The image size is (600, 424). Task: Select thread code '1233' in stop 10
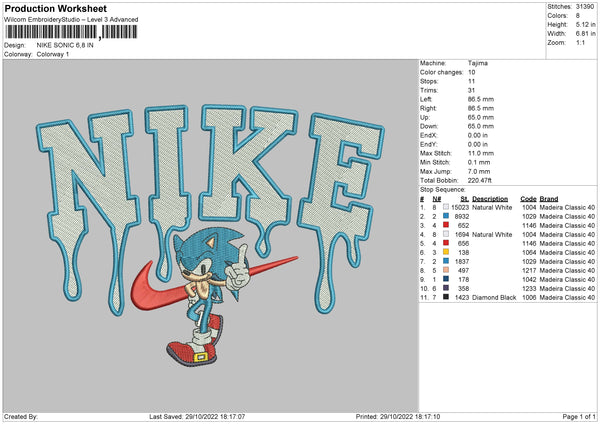[529, 289]
